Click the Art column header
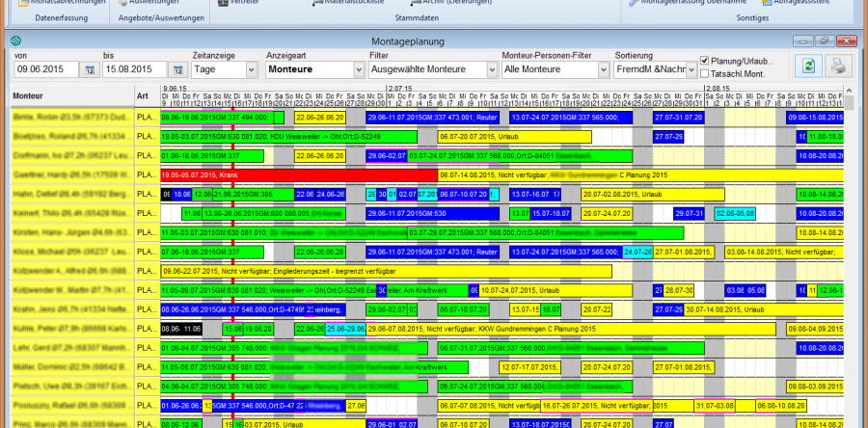 tap(143, 95)
